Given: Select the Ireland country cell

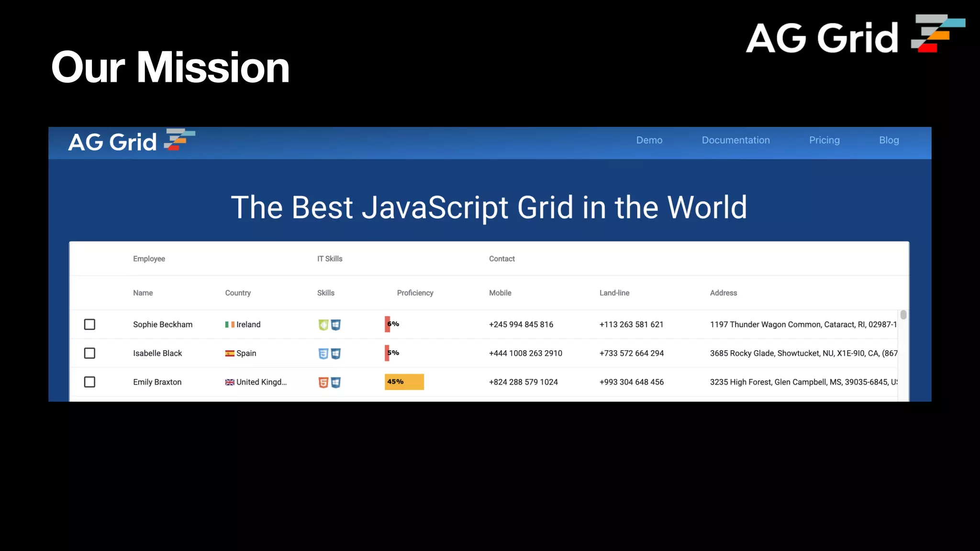Looking at the screenshot, I should pyautogui.click(x=243, y=324).
